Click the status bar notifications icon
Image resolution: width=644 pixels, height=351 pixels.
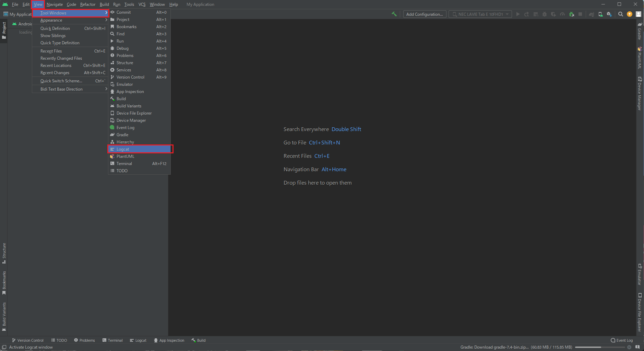[637, 347]
